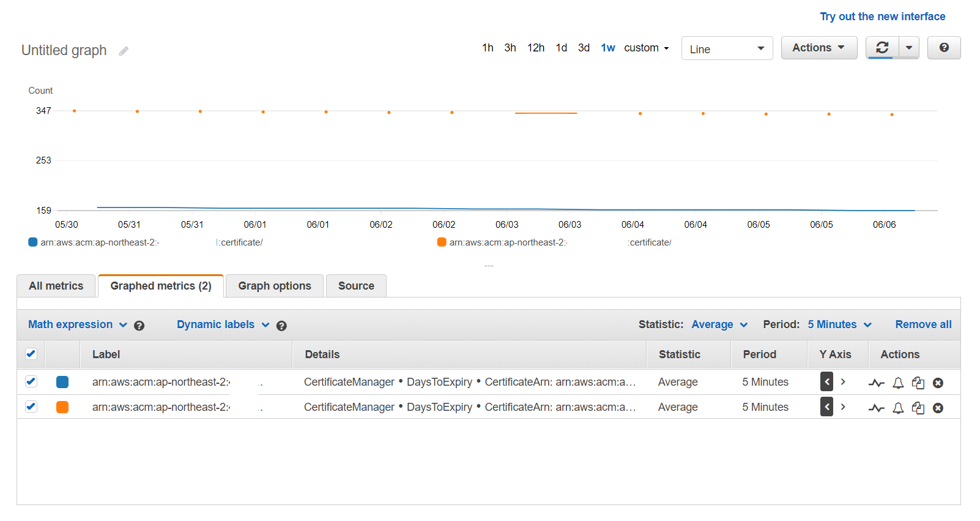Click the Average statistic in blue row

point(678,382)
